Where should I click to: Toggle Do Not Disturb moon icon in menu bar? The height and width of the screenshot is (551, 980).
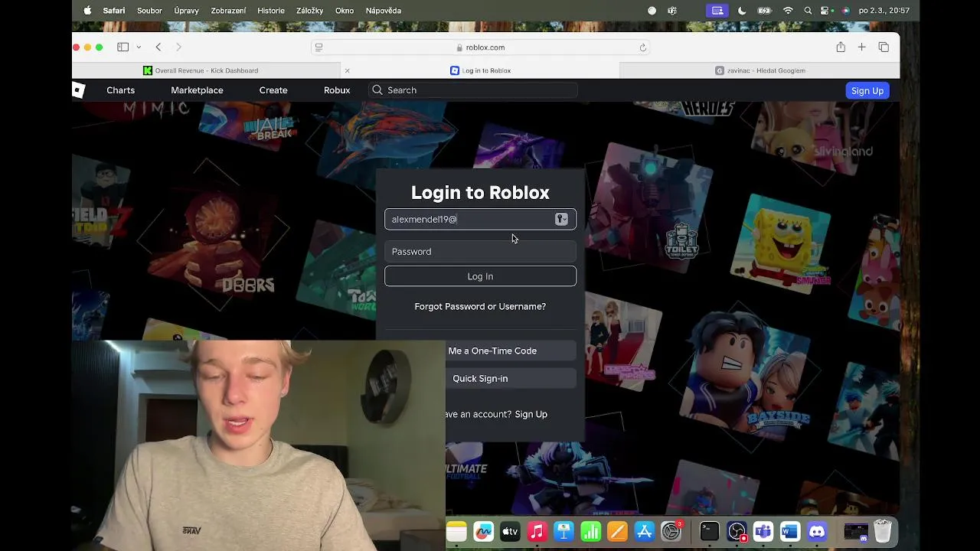click(x=742, y=11)
